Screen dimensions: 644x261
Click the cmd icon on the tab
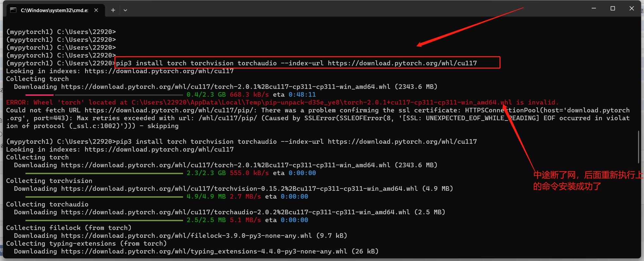pyautogui.click(x=13, y=10)
